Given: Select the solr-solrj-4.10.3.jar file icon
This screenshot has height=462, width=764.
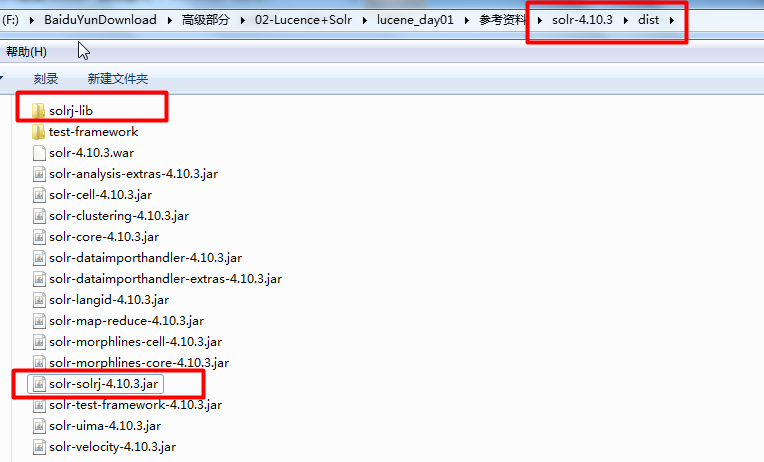Looking at the screenshot, I should pyautogui.click(x=39, y=384).
